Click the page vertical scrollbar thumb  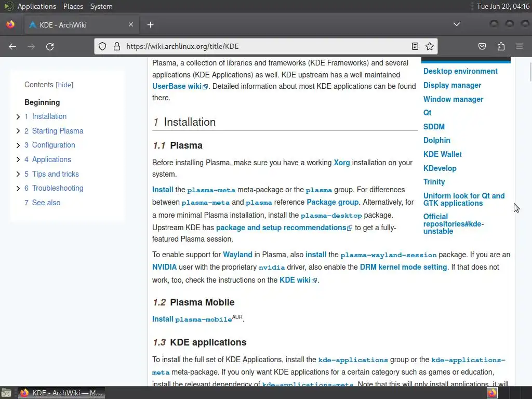pos(530,72)
